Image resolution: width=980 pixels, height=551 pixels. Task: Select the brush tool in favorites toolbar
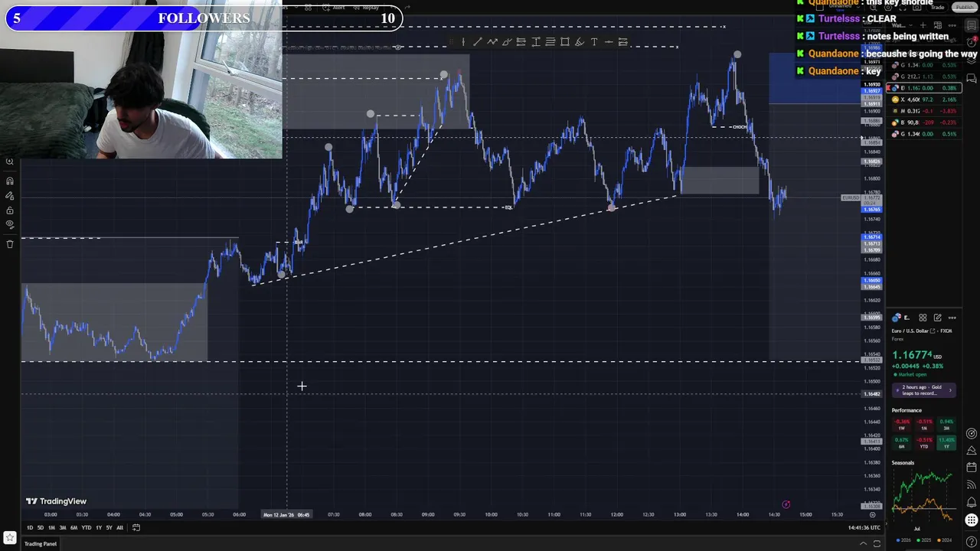(x=507, y=41)
